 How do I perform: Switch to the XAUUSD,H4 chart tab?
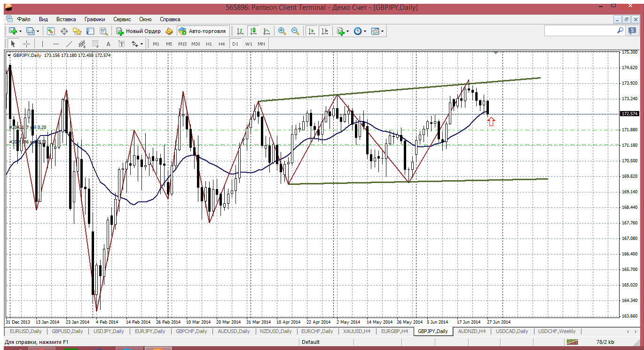coord(357,331)
